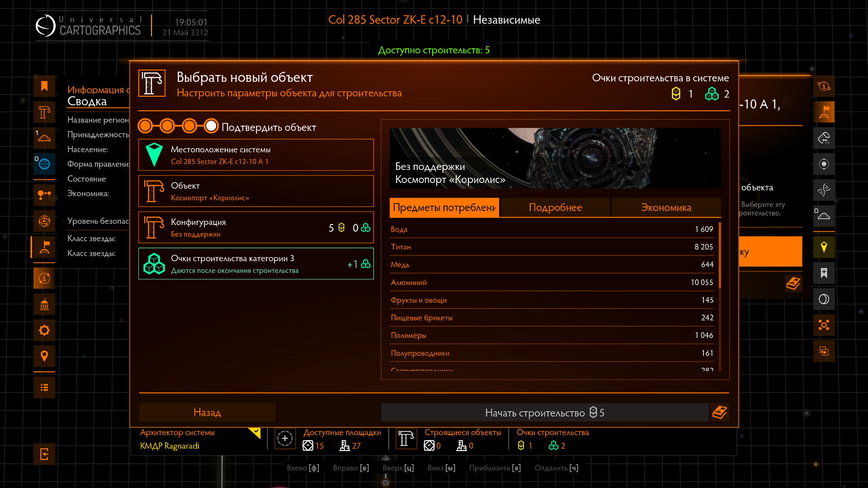Click the Приблизить key hint

click(x=495, y=468)
